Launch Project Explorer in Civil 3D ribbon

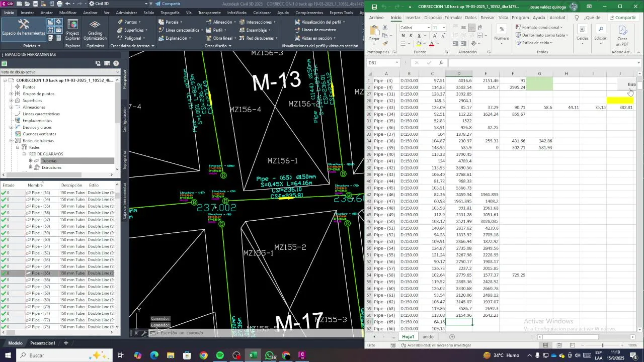click(72, 30)
